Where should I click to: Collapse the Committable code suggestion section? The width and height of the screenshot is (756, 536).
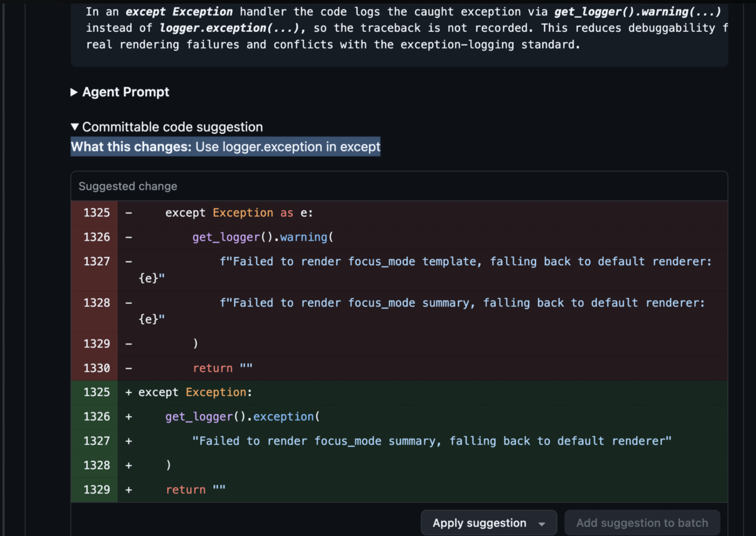click(x=167, y=127)
